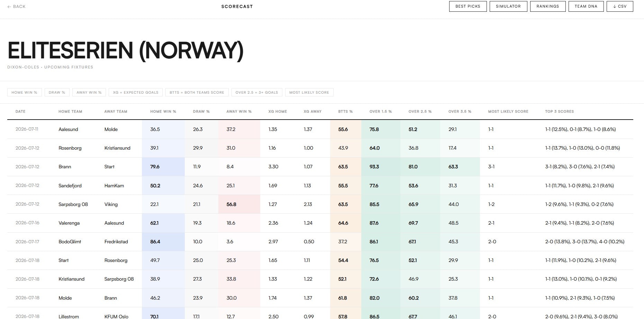Click the 2026-07-16 date cell
Viewport: 644px width, 319px height.
click(27, 223)
